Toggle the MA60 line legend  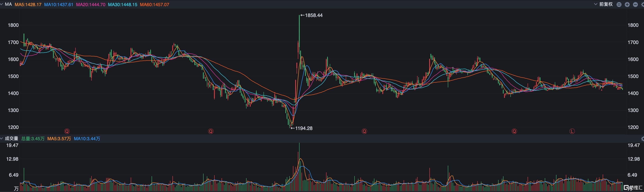tap(154, 5)
